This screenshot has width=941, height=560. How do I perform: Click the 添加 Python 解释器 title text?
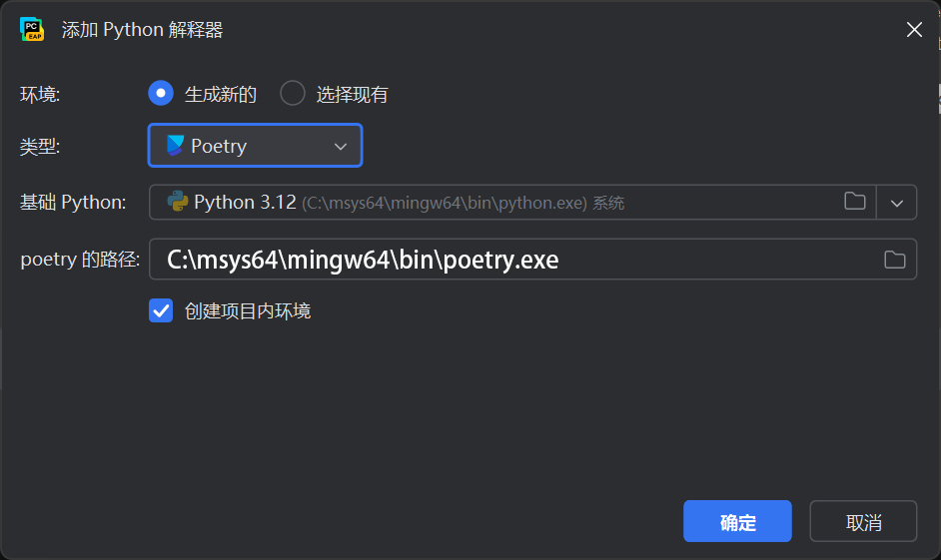point(142,30)
